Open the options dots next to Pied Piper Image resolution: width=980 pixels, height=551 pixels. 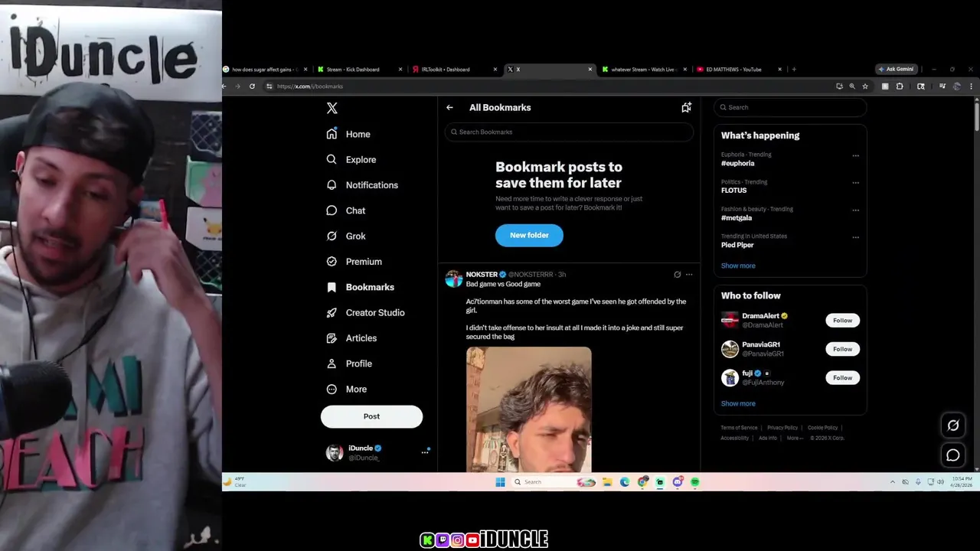pyautogui.click(x=855, y=237)
